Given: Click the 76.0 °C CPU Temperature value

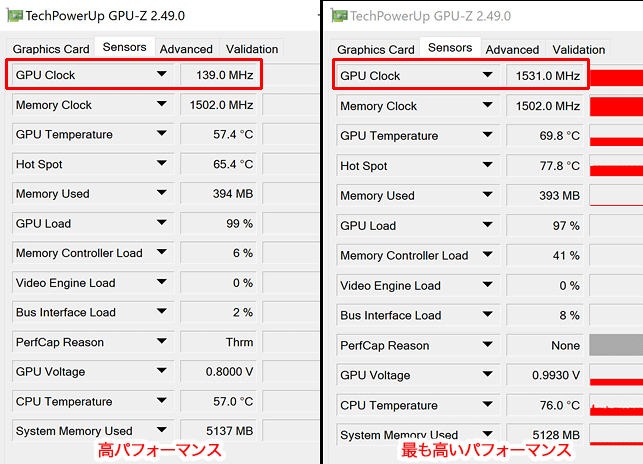Looking at the screenshot, I should [x=545, y=405].
